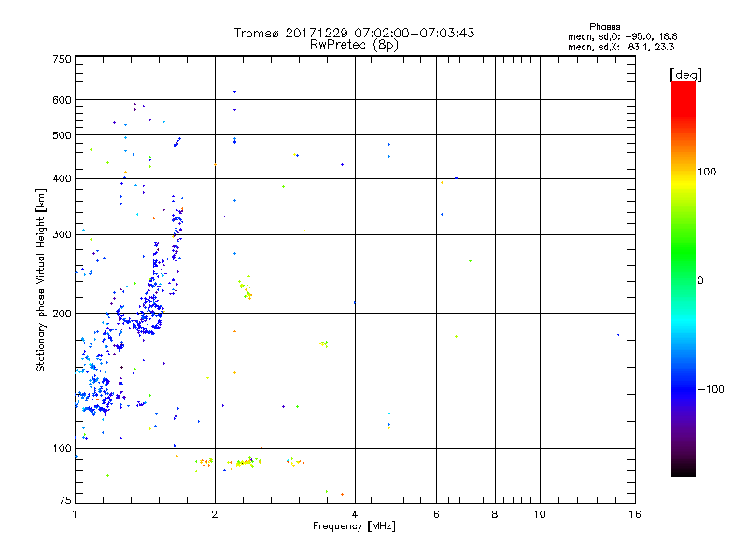Image resolution: width=747 pixels, height=560 pixels.
Task: Click the y-axis tick label '750'
Action: pos(62,59)
